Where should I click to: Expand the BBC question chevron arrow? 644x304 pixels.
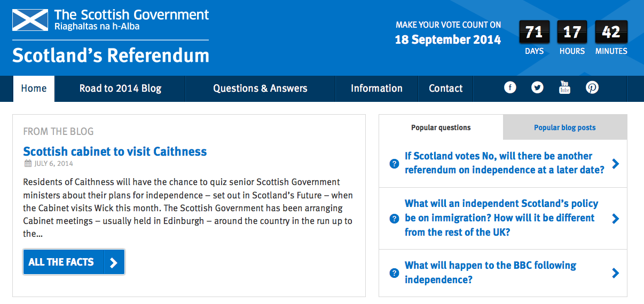615,273
